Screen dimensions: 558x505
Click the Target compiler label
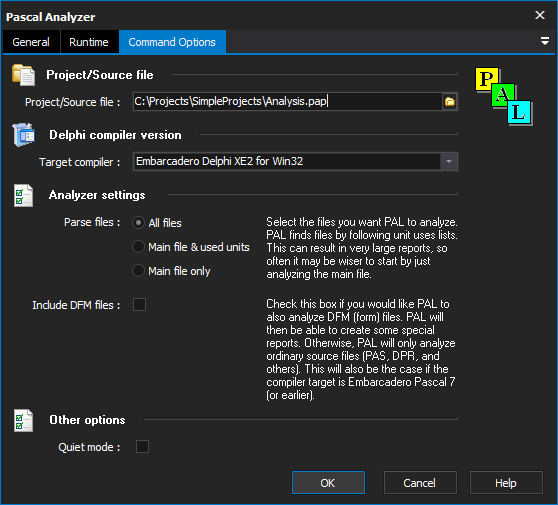click(80, 162)
